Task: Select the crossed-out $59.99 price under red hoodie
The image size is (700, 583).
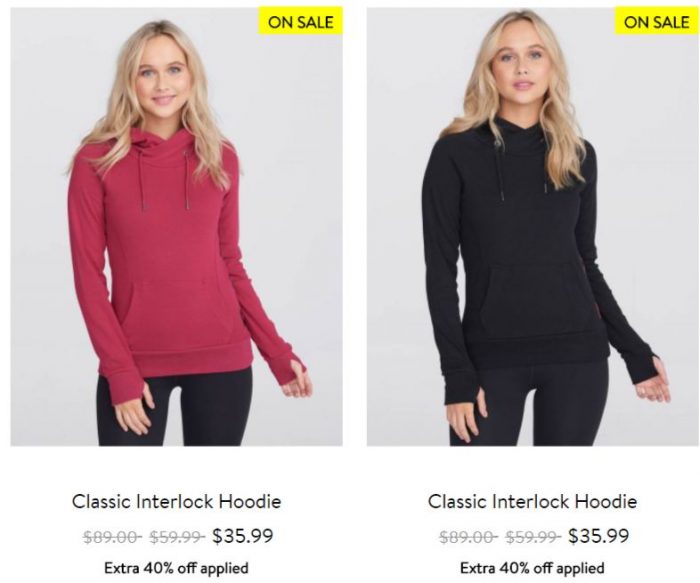Action: [x=177, y=537]
